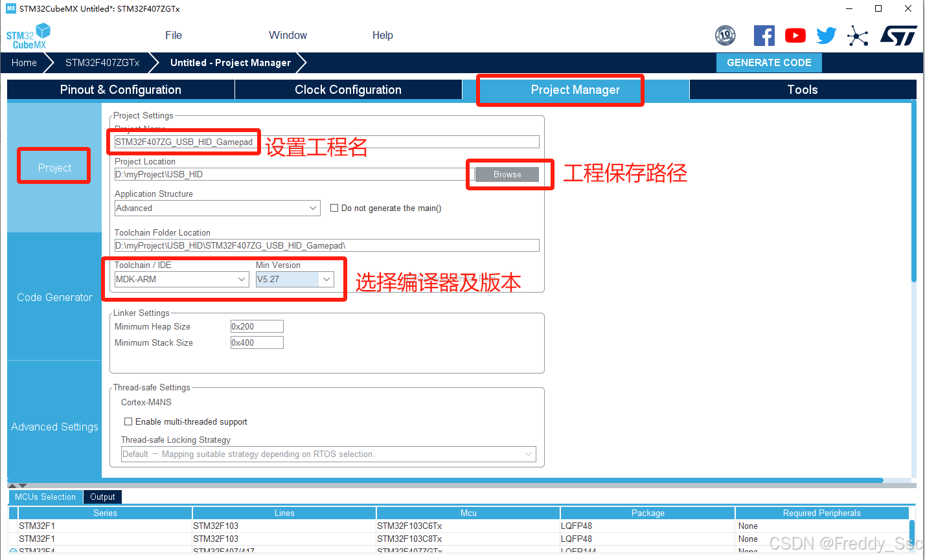Open Thread-safe Locking Strategy dropdown
The image size is (925, 560).
pyautogui.click(x=328, y=454)
